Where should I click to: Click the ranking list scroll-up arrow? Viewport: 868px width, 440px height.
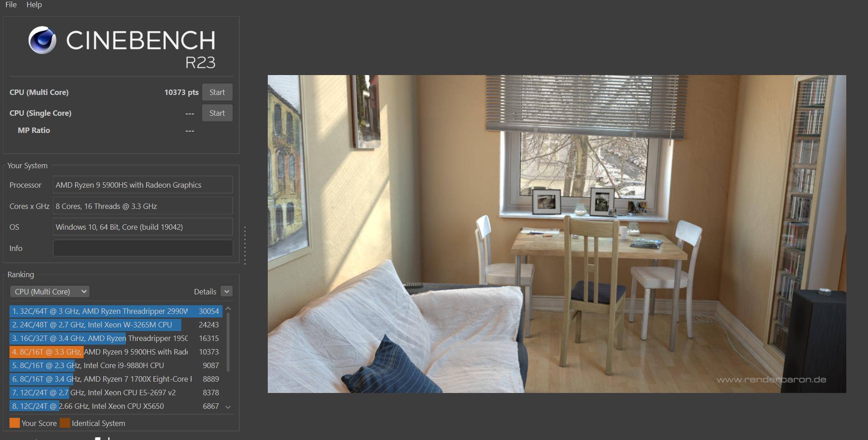228,309
